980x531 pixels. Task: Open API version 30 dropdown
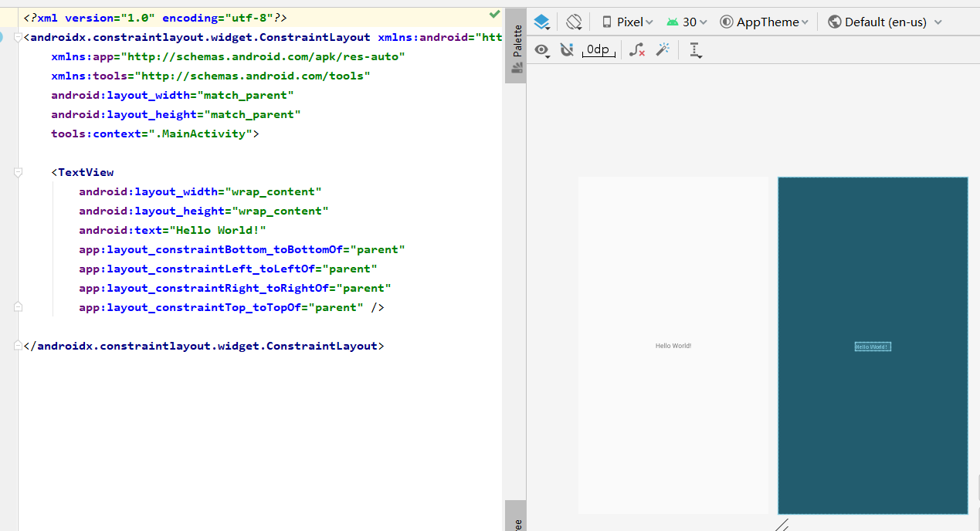tap(687, 22)
